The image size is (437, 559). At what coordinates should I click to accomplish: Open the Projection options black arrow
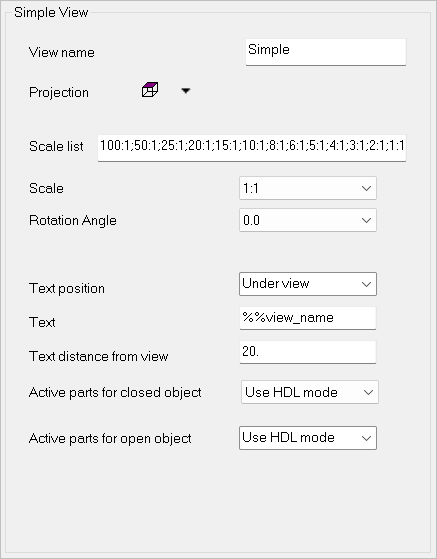click(185, 91)
